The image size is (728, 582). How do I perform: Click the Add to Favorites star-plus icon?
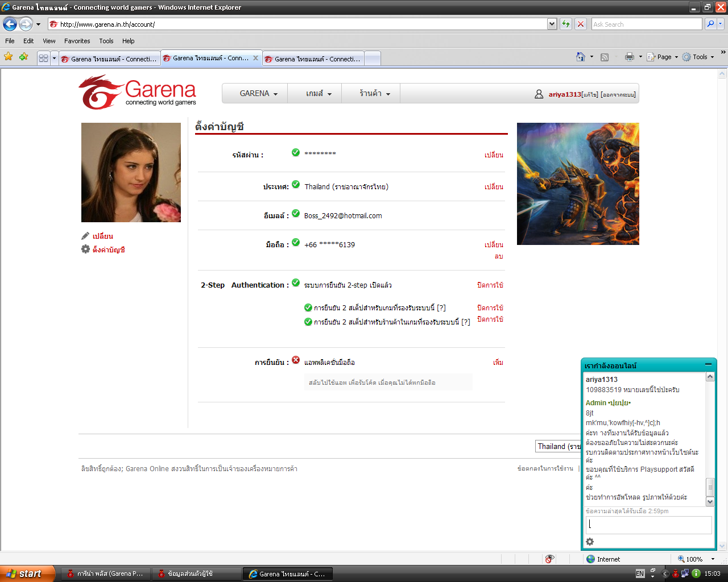coord(23,57)
